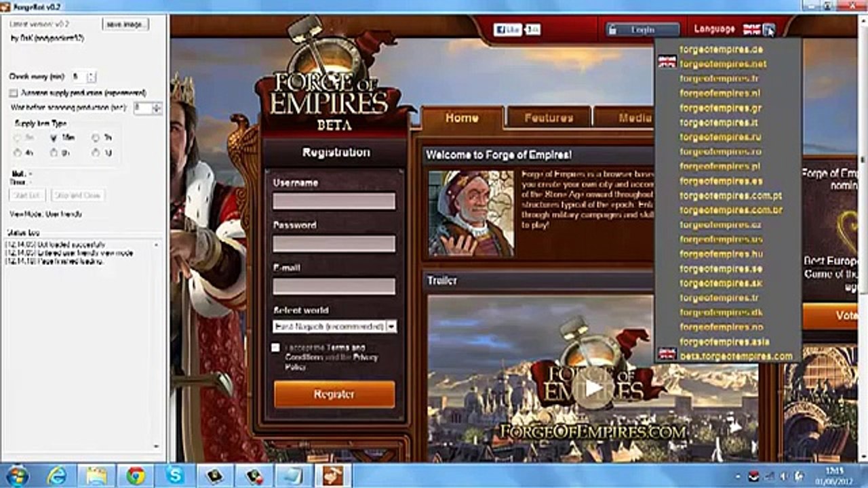
Task: Choose forgeofempires.pl from language list
Action: coord(719,166)
